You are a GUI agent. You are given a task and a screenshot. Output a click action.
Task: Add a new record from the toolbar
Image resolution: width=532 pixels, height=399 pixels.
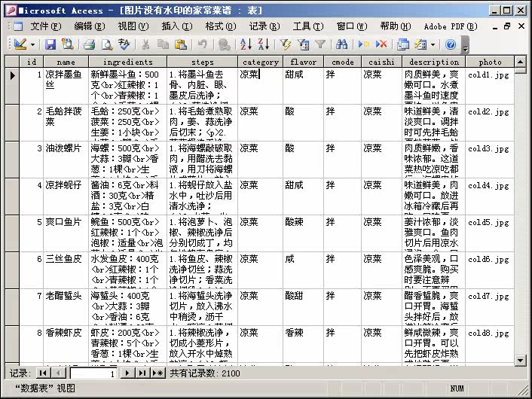(363, 44)
